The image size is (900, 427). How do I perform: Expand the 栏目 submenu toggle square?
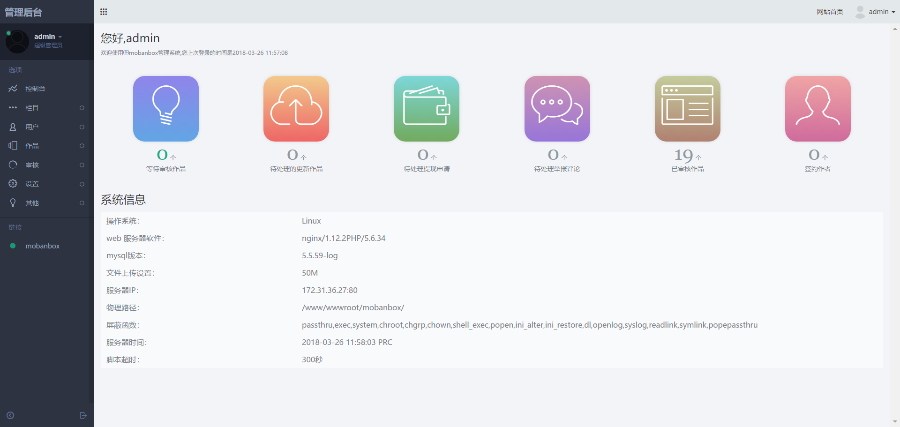click(x=82, y=108)
